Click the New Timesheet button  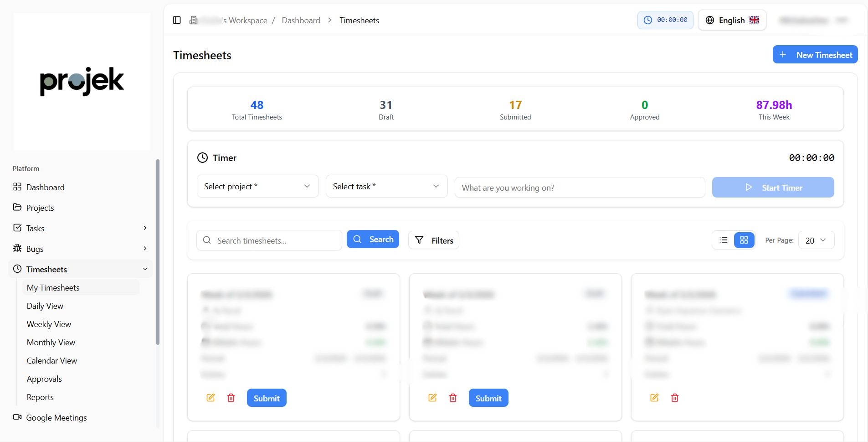(815, 55)
